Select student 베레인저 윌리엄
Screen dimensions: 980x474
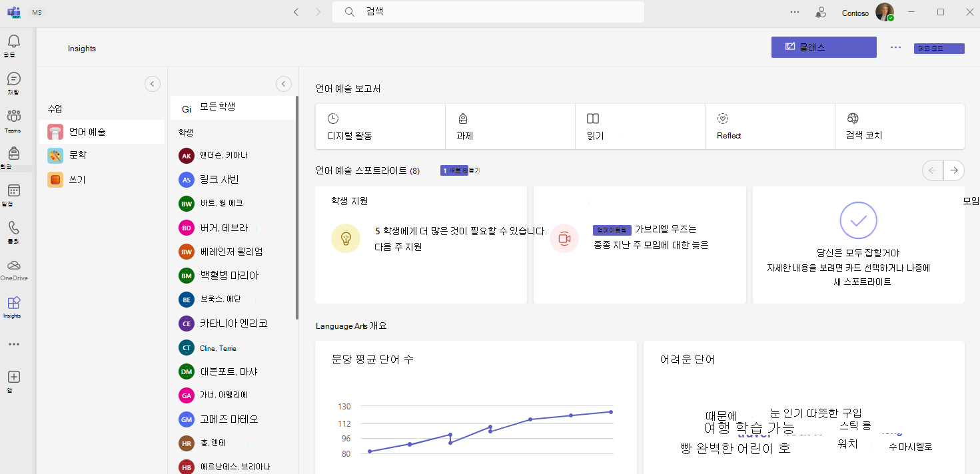(x=233, y=252)
